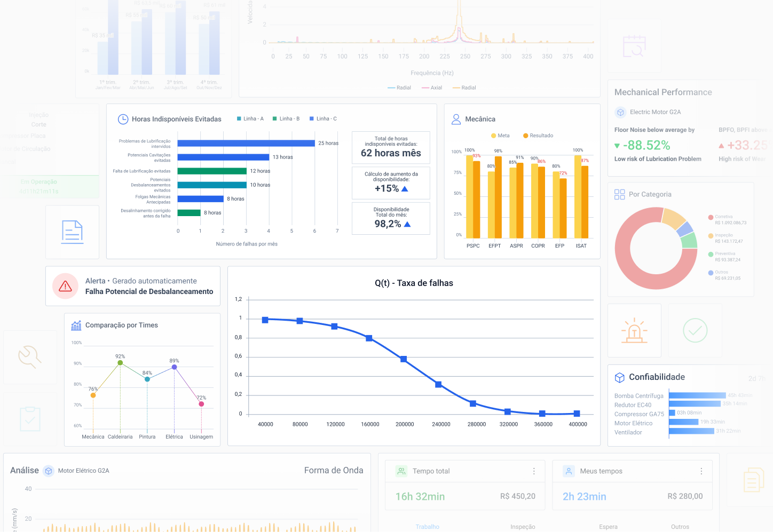
Task: Select the Trabalho tab
Action: coord(428,527)
